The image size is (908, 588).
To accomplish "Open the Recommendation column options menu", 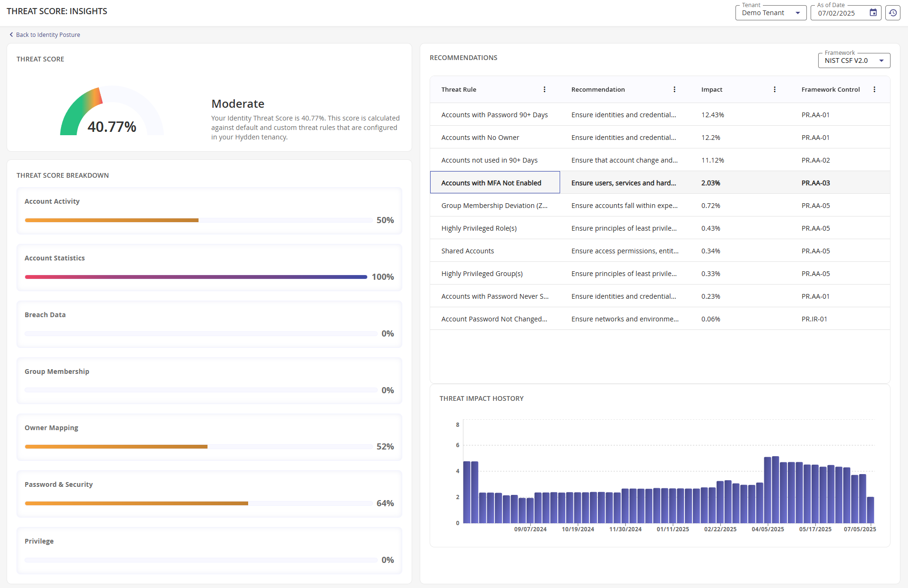I will point(675,89).
